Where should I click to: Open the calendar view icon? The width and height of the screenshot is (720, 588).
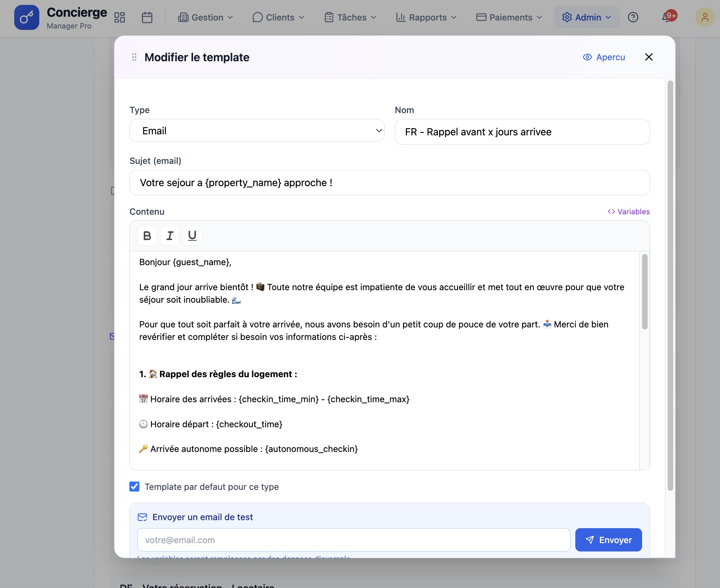coord(147,17)
